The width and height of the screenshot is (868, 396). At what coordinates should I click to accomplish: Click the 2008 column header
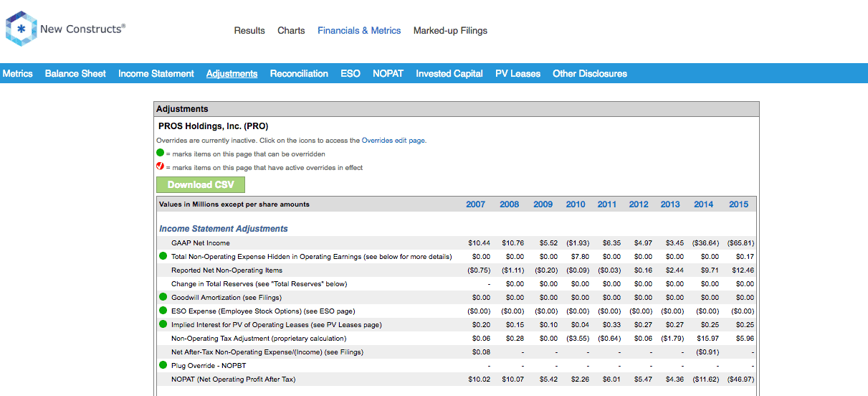pos(509,204)
